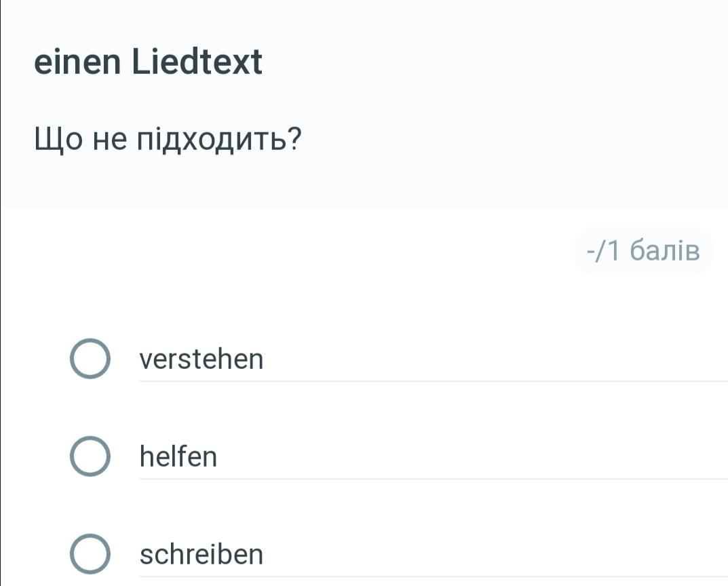This screenshot has height=586, width=728.
Task: Click the divider line under helfen
Action: pyautogui.click(x=433, y=479)
